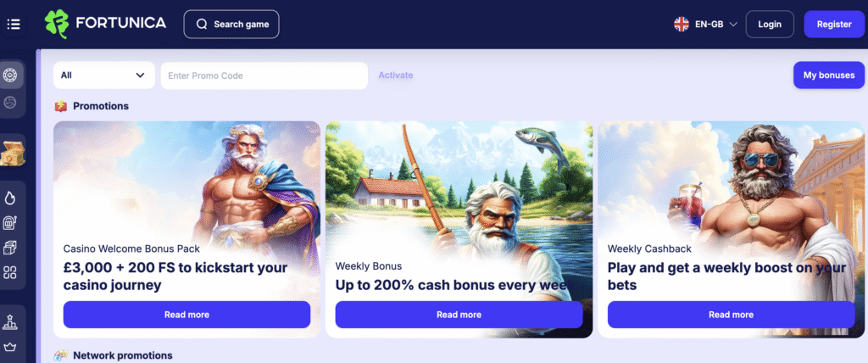Click the flame hot games icon
Screen dimensions: 868x363
[x=10, y=198]
